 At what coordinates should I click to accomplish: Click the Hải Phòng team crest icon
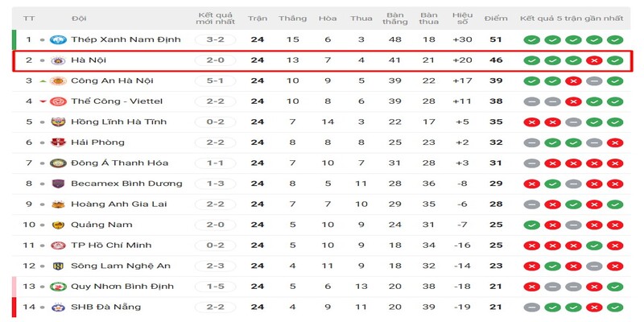[58, 142]
